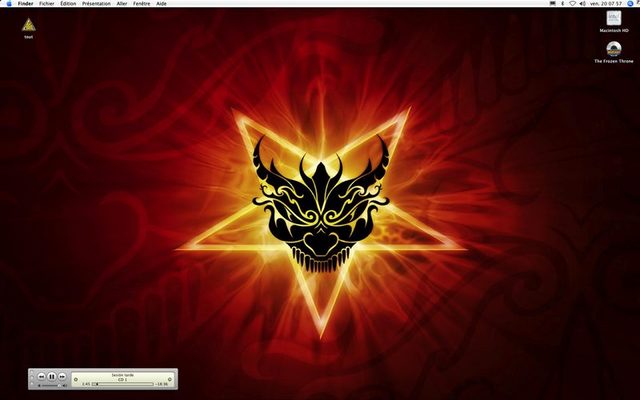Click the Macintosh HD label

pos(613,30)
